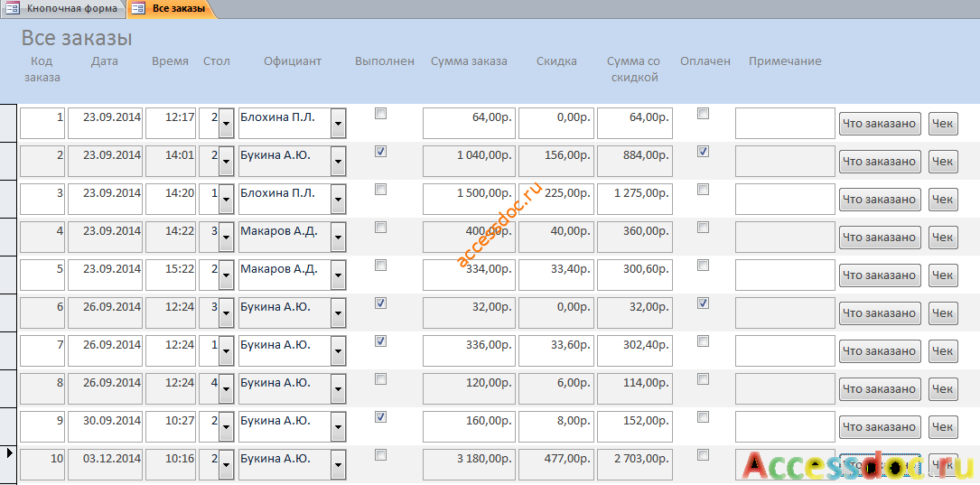Click the form icon on Все заказы tab

[x=138, y=9]
